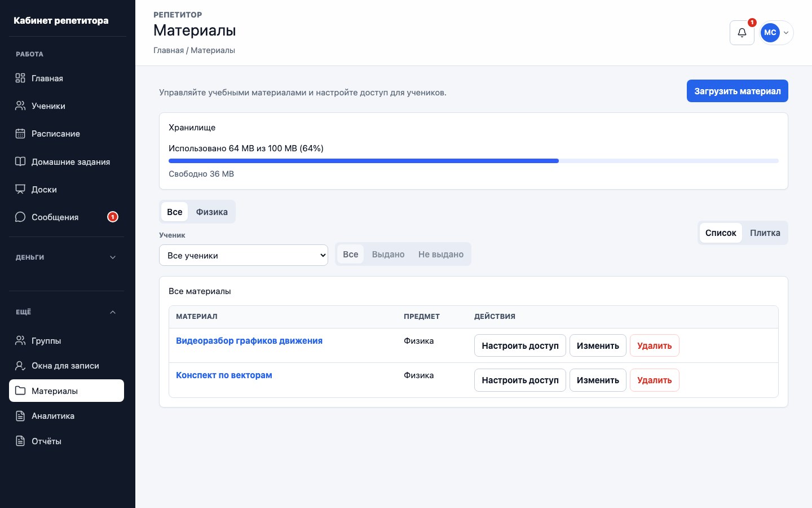Click the Доски whiteboard icon
The height and width of the screenshot is (508, 812).
(20, 189)
